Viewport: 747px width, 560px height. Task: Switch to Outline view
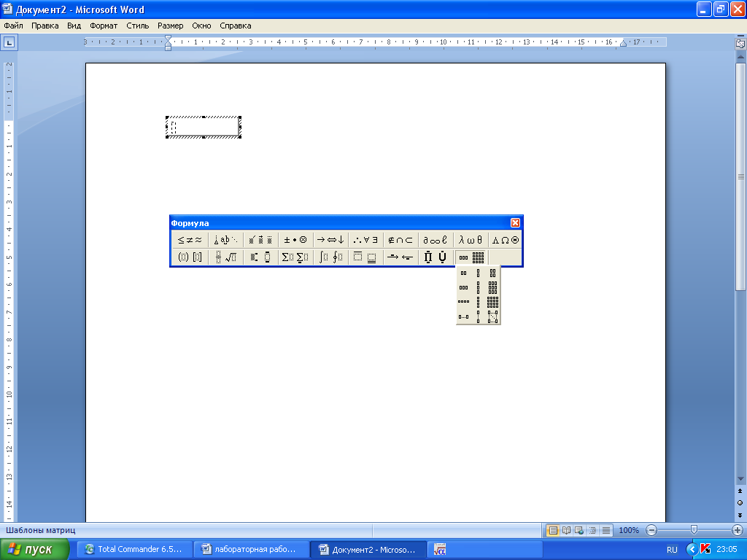(x=592, y=530)
